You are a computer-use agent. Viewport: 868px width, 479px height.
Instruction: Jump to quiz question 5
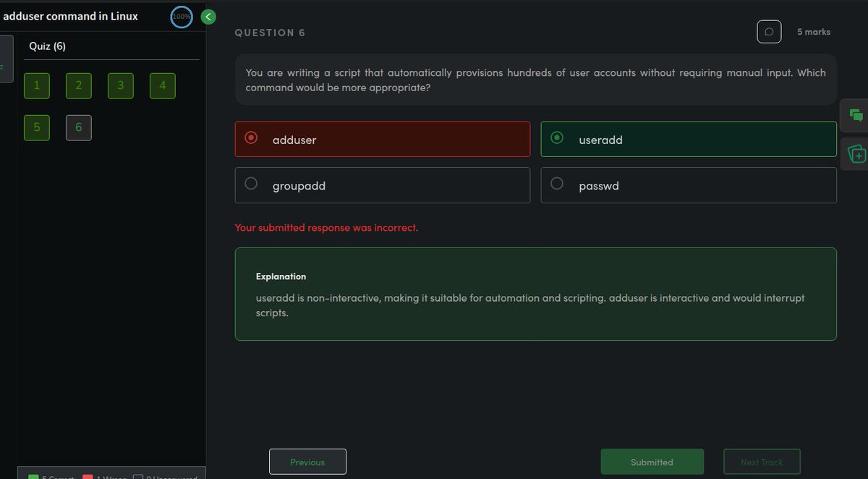[36, 127]
